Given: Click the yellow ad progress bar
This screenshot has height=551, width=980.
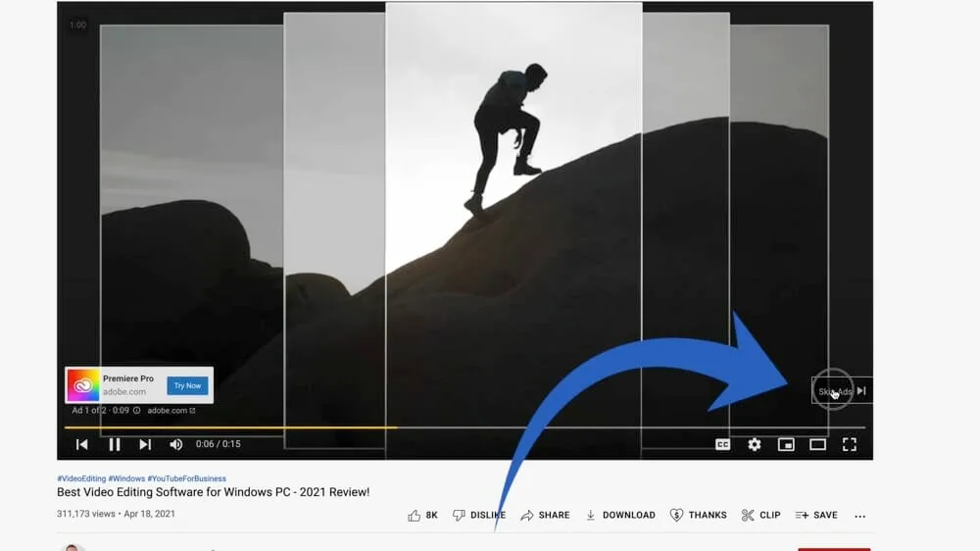Looking at the screenshot, I should click(x=230, y=427).
